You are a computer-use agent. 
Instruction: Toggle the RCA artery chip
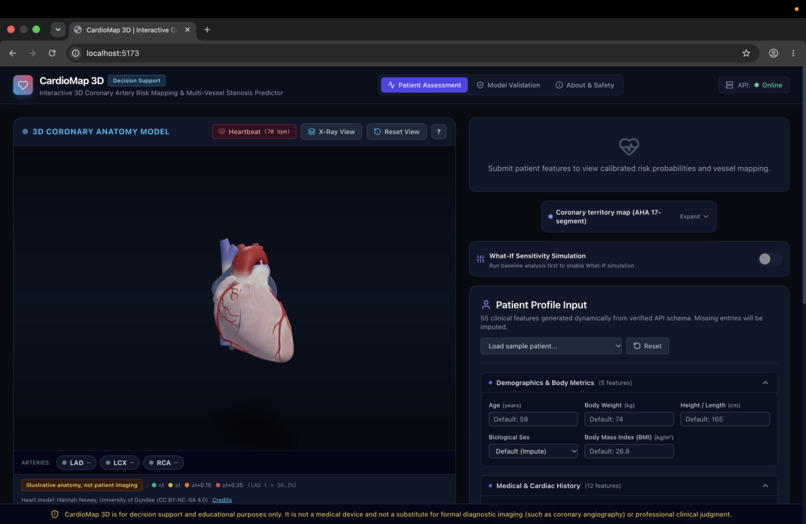(163, 463)
